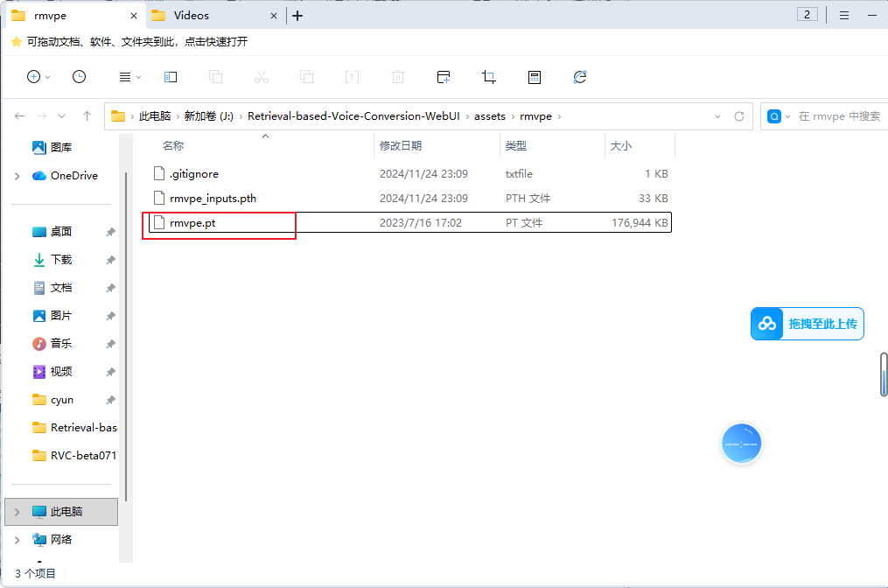888x588 pixels.
Task: Click the Cut scissors icon
Action: point(261,76)
